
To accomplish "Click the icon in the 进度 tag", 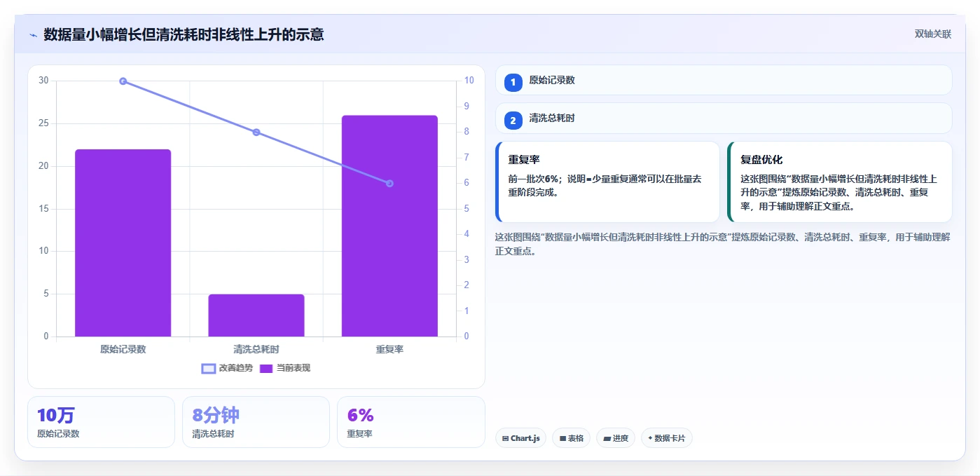I will [x=607, y=438].
